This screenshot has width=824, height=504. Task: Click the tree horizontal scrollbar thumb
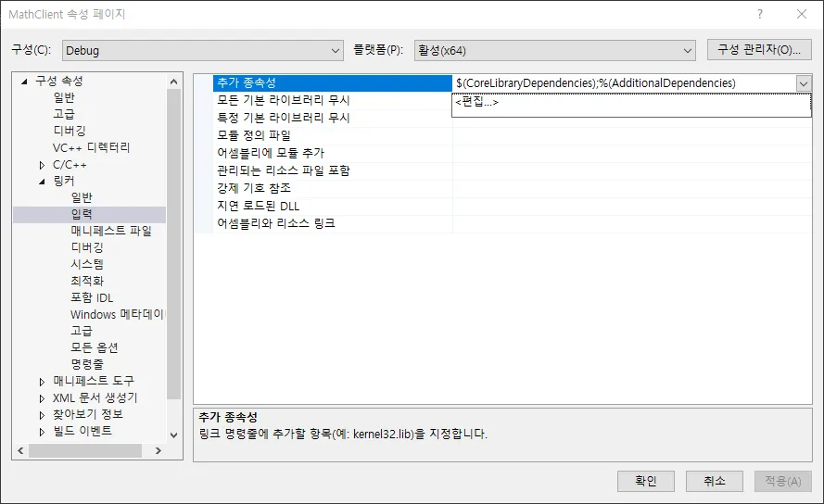point(85,451)
